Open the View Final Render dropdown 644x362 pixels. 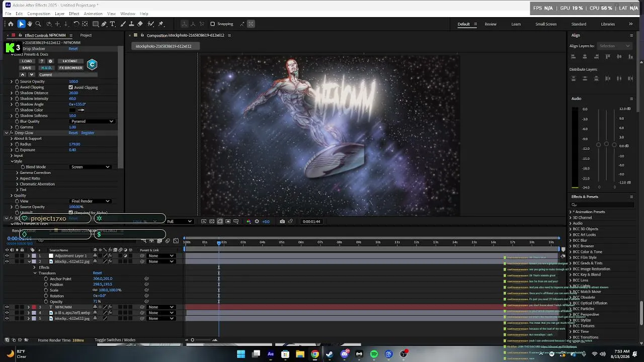(90, 201)
